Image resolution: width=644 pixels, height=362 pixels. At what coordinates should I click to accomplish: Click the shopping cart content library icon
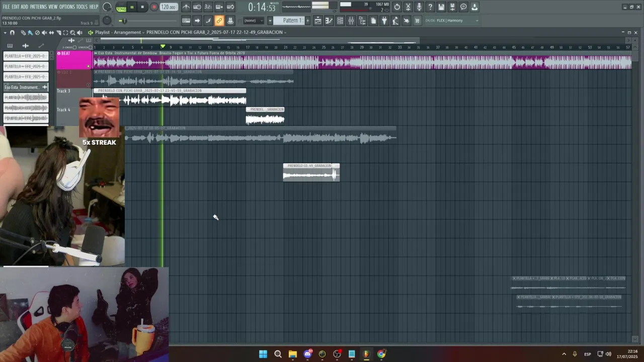(x=417, y=21)
